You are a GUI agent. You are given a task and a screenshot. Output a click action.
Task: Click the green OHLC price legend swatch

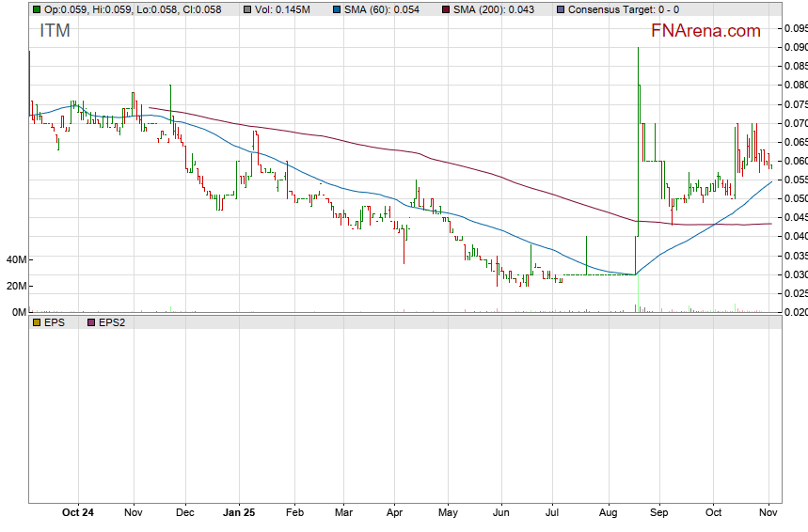click(37, 9)
